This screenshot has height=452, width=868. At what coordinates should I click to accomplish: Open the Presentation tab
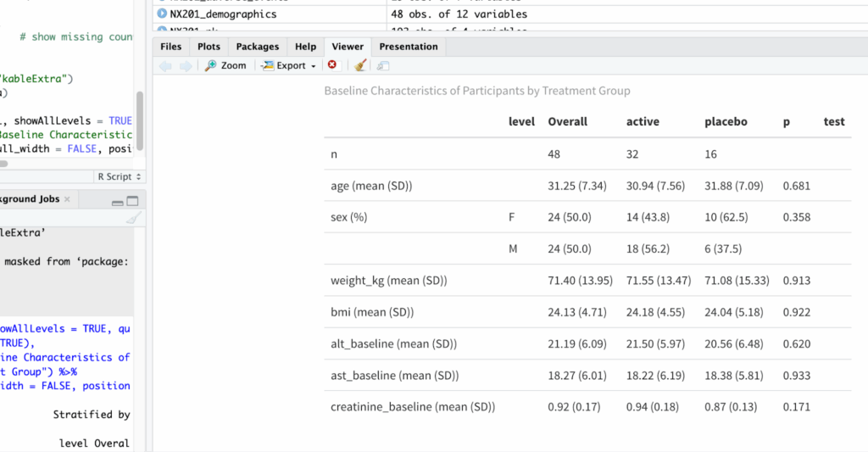coord(409,47)
